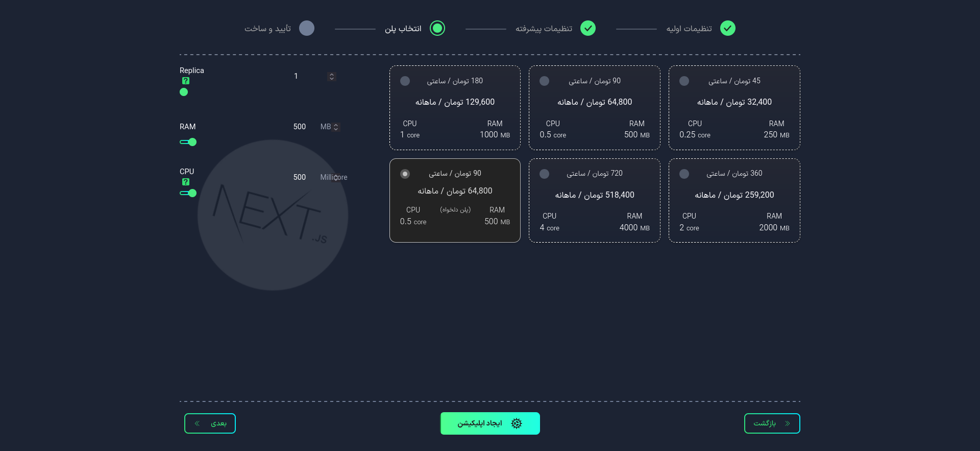Click the (پلن دلخواه) custom plan label
The height and width of the screenshot is (451, 980).
tap(455, 210)
